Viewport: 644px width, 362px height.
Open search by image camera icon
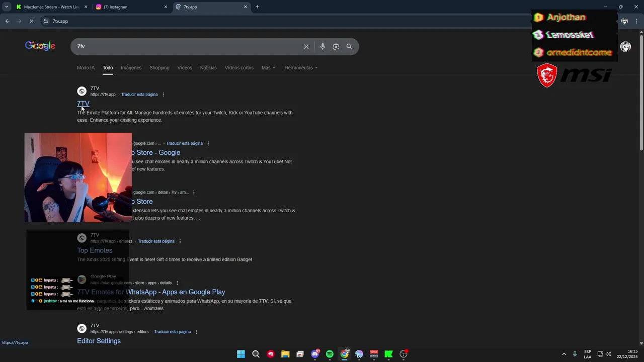click(336, 46)
